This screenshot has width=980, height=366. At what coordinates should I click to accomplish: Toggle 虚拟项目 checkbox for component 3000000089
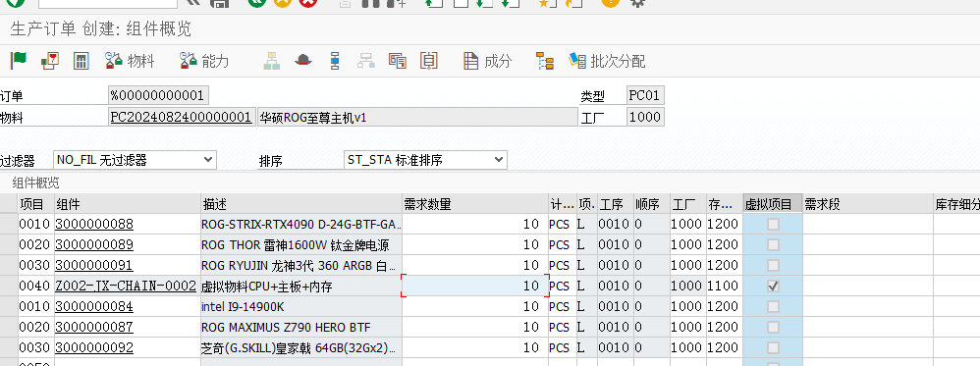773,244
